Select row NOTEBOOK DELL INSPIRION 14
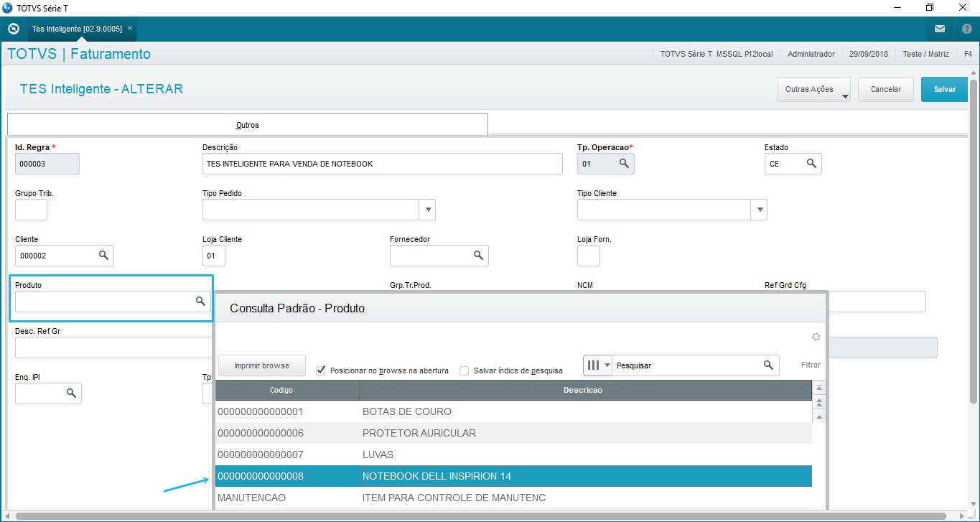The height and width of the screenshot is (522, 980). coord(513,476)
